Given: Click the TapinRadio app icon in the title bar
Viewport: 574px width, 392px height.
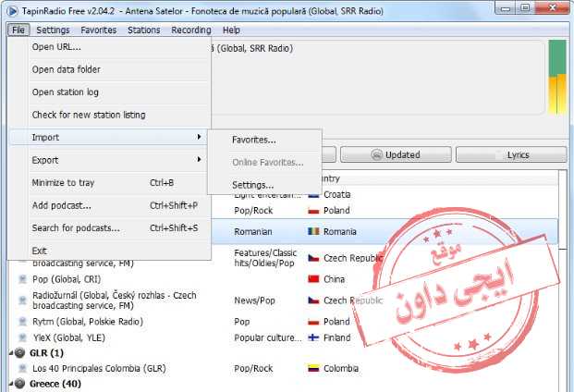Looking at the screenshot, I should 12,11.
